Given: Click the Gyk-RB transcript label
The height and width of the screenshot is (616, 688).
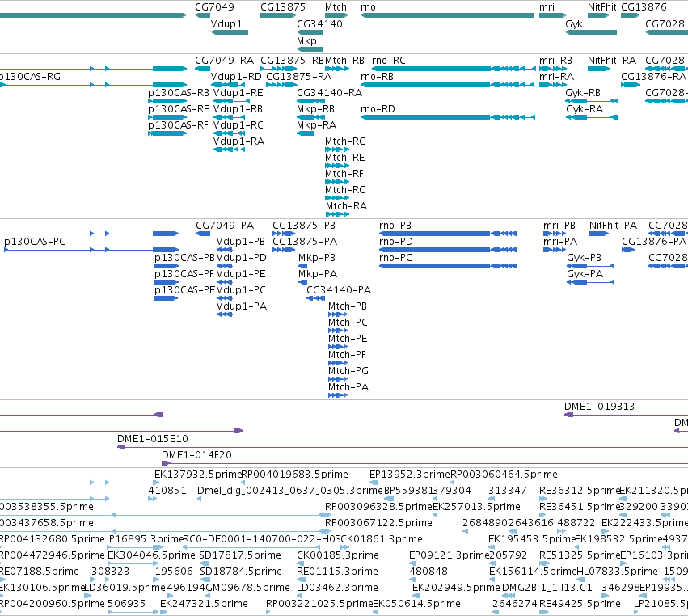Looking at the screenshot, I should [x=583, y=93].
